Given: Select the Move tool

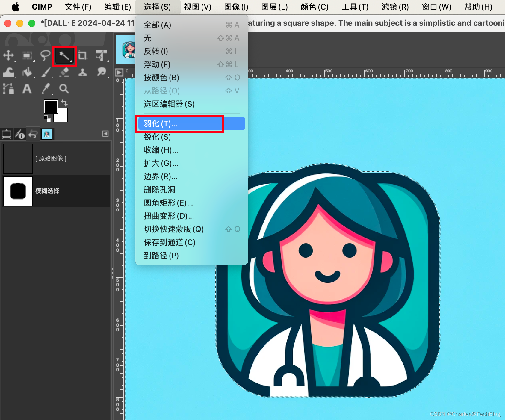Looking at the screenshot, I should click(x=8, y=55).
